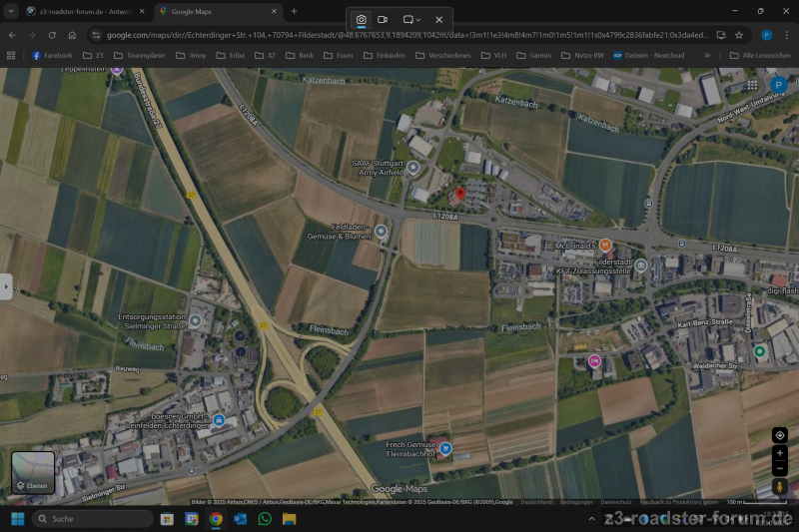Open a new browser tab
Viewport: 799px width, 532px height.
click(x=293, y=11)
